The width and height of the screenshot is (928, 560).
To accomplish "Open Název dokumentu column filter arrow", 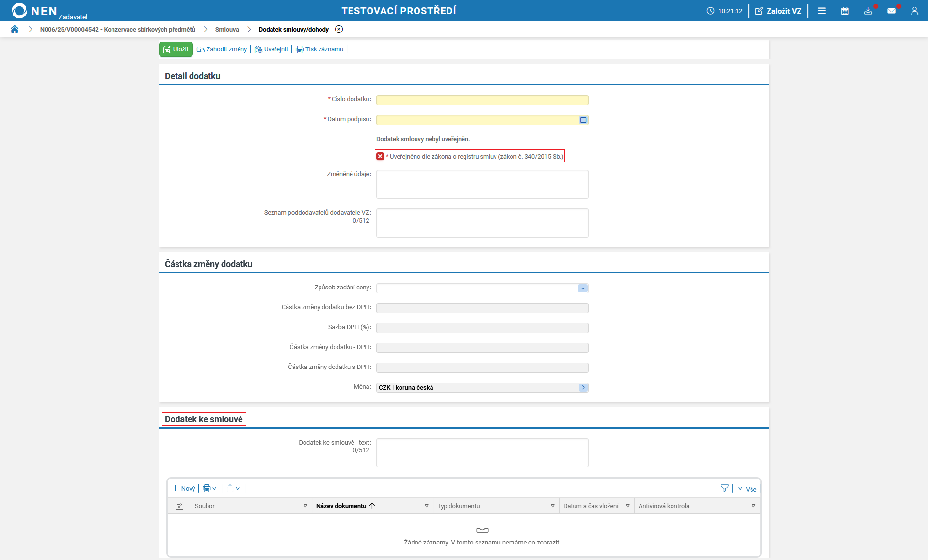I will pos(427,506).
